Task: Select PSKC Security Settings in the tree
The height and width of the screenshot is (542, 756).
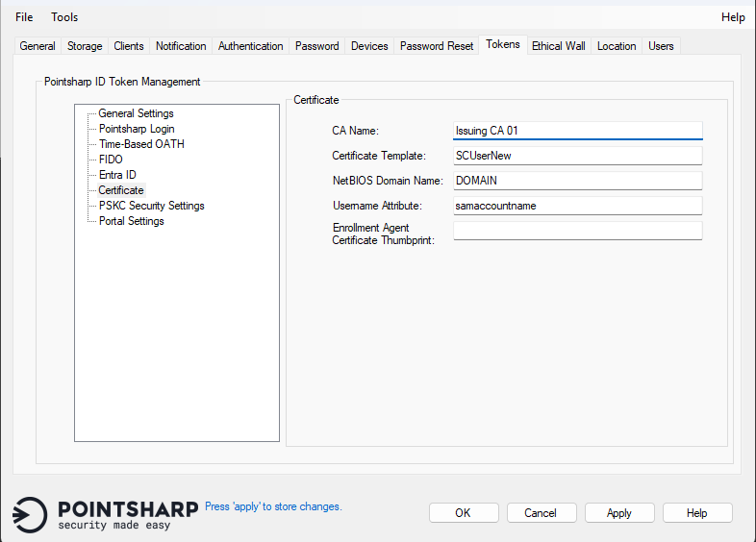Action: (152, 206)
